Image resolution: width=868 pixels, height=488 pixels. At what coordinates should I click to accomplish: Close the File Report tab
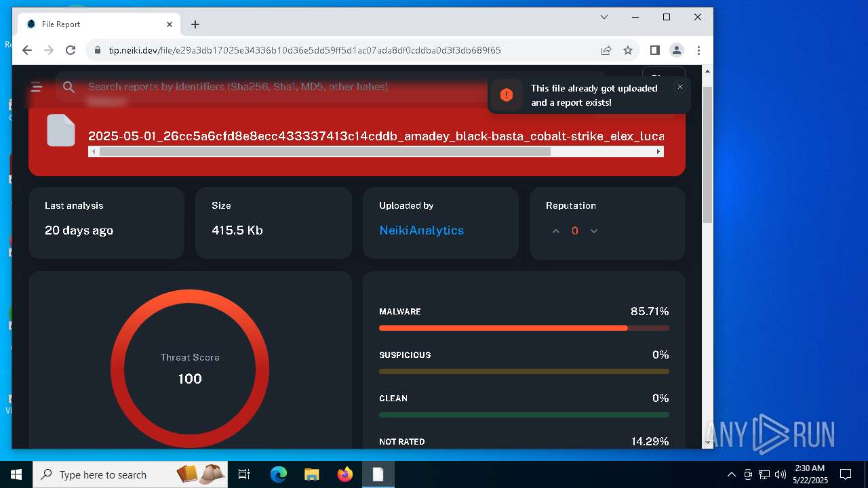(x=170, y=24)
